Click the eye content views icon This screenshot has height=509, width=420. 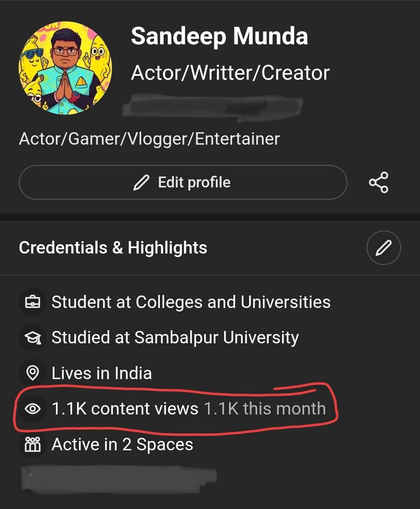point(33,409)
